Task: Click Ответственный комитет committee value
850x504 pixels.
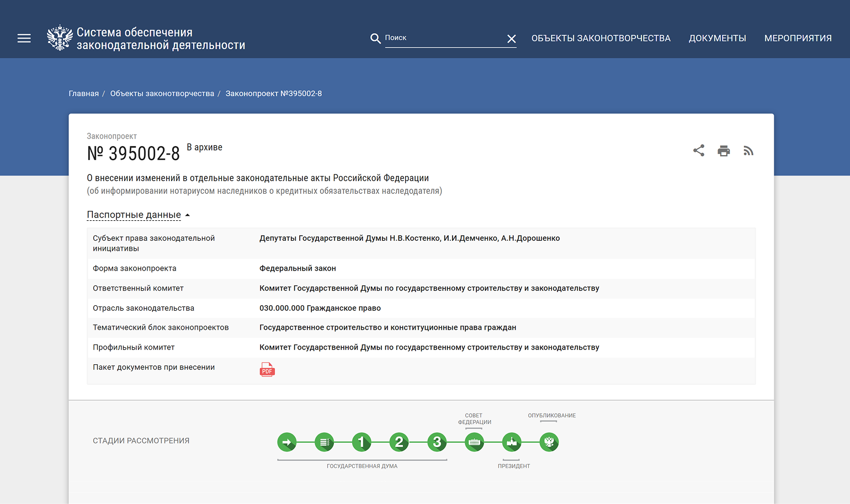Action: pos(429,288)
